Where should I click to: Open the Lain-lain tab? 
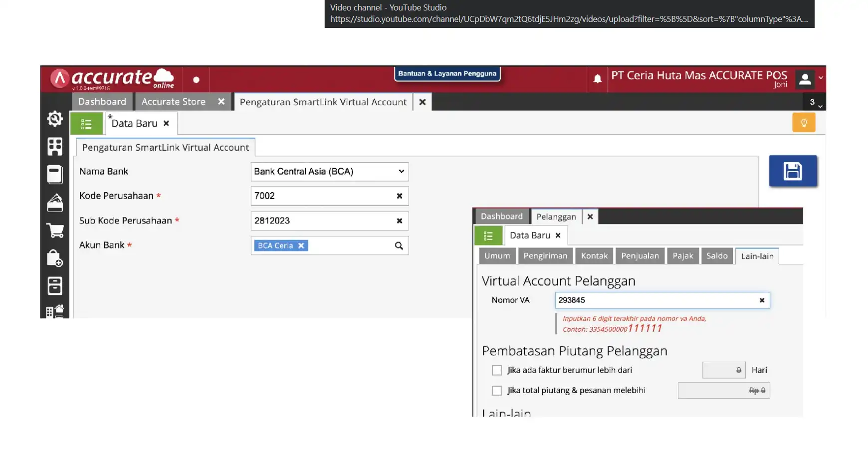pos(757,256)
